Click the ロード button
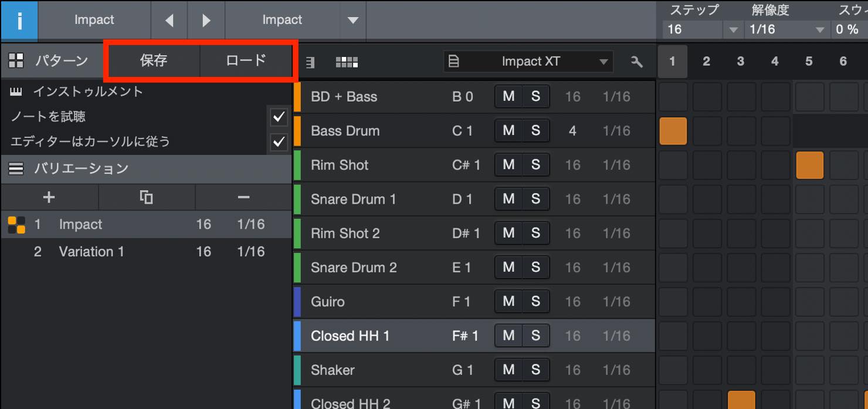 (246, 60)
